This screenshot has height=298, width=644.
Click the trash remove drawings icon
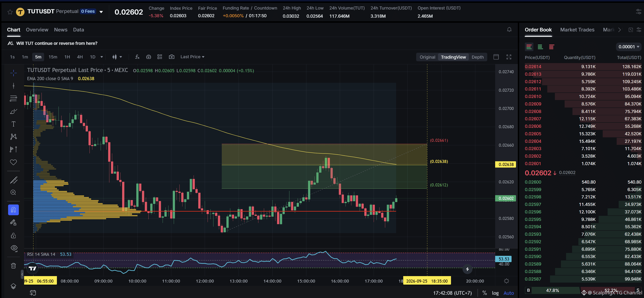click(14, 266)
